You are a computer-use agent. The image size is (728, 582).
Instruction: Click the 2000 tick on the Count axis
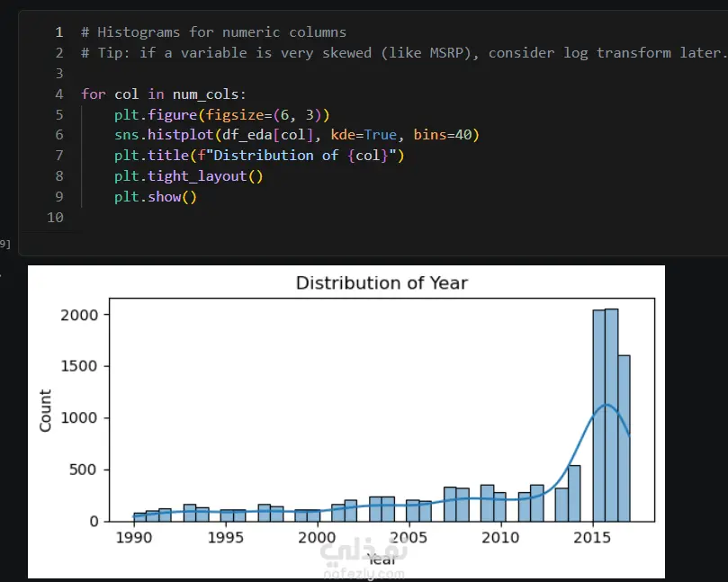(x=79, y=315)
